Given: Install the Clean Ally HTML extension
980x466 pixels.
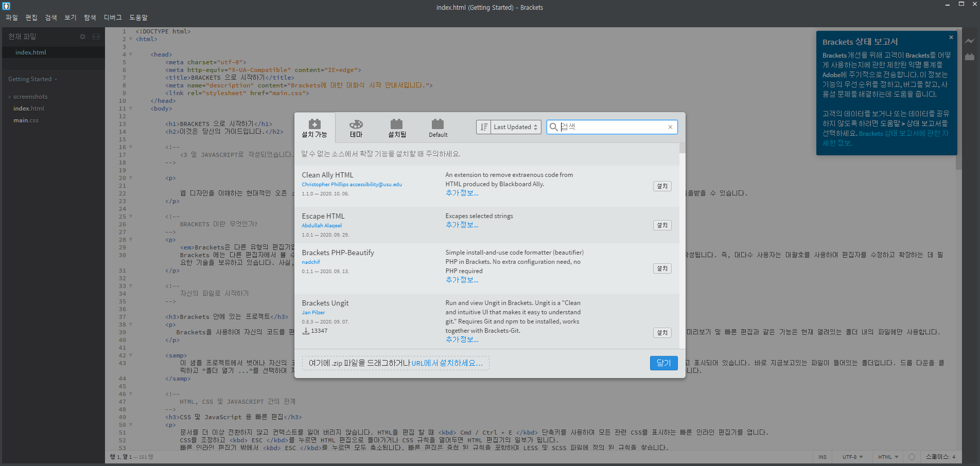Looking at the screenshot, I should pos(662,186).
